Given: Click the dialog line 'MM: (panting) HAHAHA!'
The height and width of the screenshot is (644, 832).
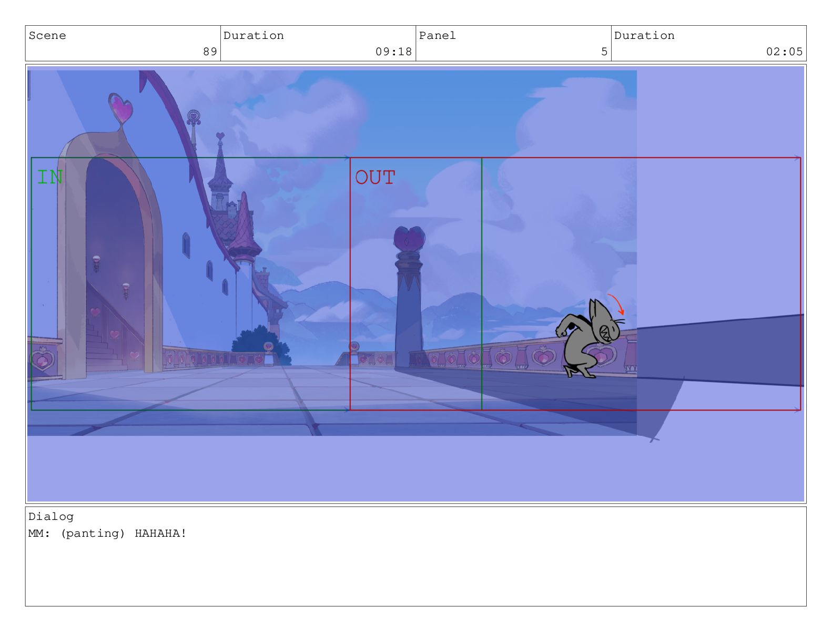Looking at the screenshot, I should (x=107, y=533).
